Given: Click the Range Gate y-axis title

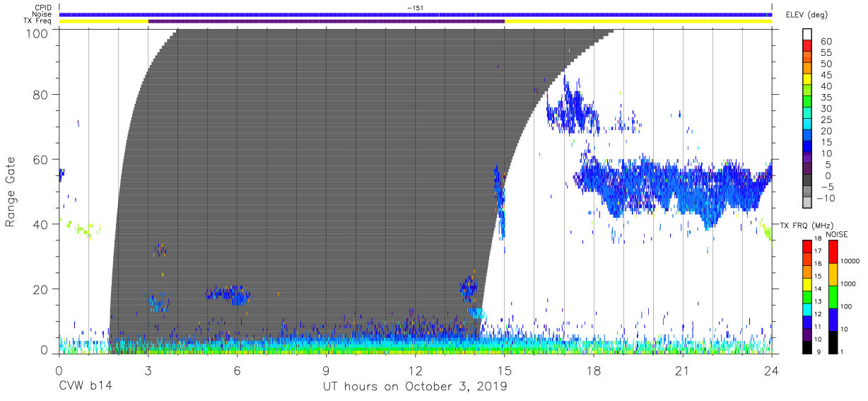Looking at the screenshot, I should (10, 192).
